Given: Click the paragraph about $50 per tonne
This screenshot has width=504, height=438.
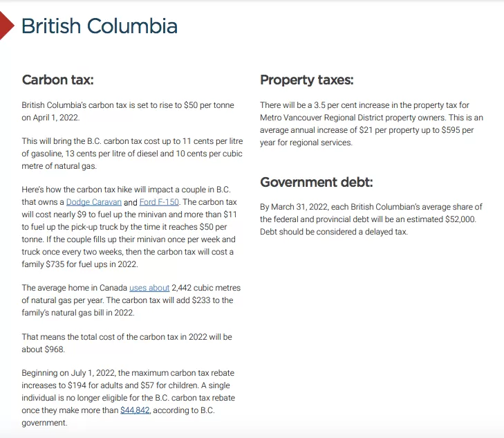Looking at the screenshot, I should click(x=128, y=111).
